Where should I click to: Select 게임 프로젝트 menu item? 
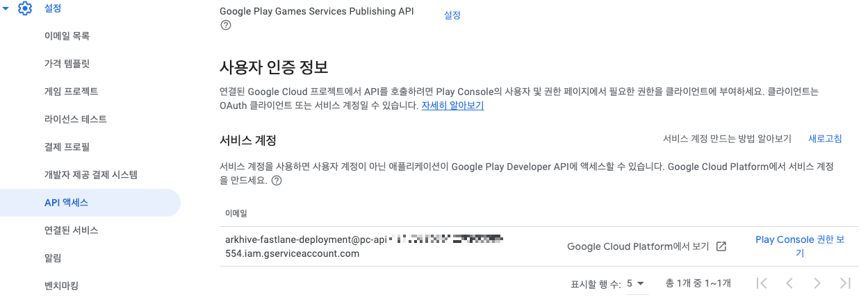tap(71, 92)
